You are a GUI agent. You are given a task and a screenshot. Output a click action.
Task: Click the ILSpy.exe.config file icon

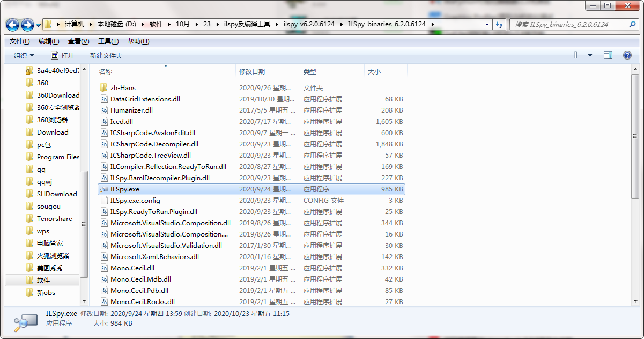tap(104, 200)
